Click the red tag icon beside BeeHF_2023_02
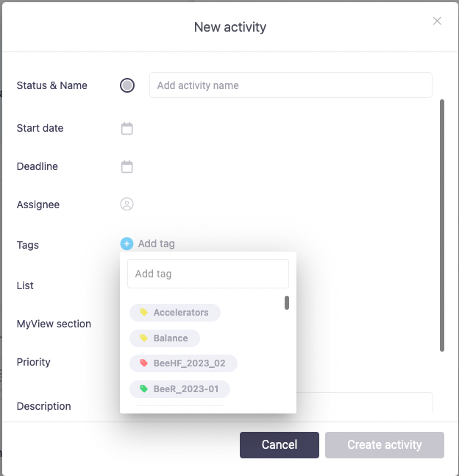The image size is (459, 476). (x=143, y=363)
